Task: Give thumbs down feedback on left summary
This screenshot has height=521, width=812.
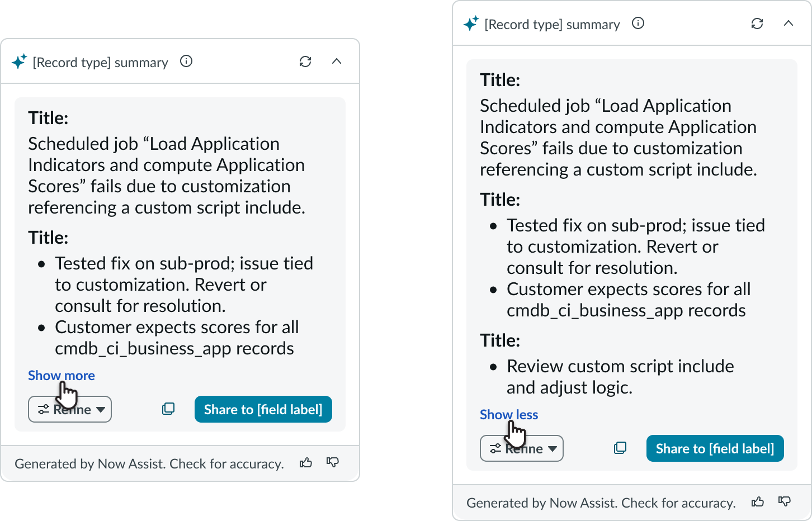Action: [x=333, y=463]
